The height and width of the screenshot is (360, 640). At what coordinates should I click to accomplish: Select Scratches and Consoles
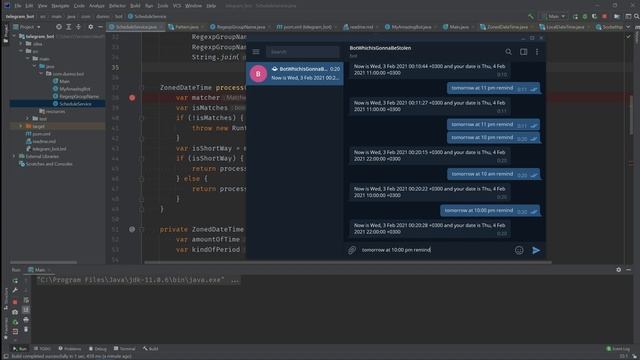tap(46, 164)
